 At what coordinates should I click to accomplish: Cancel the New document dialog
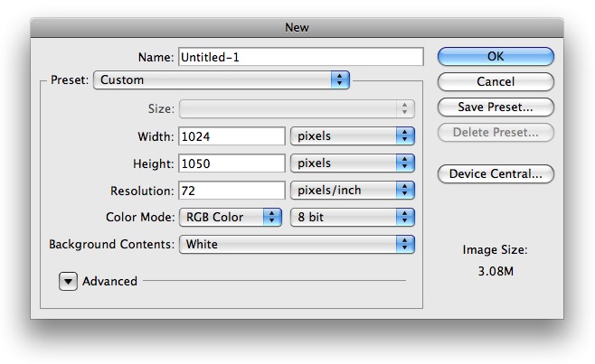click(496, 81)
